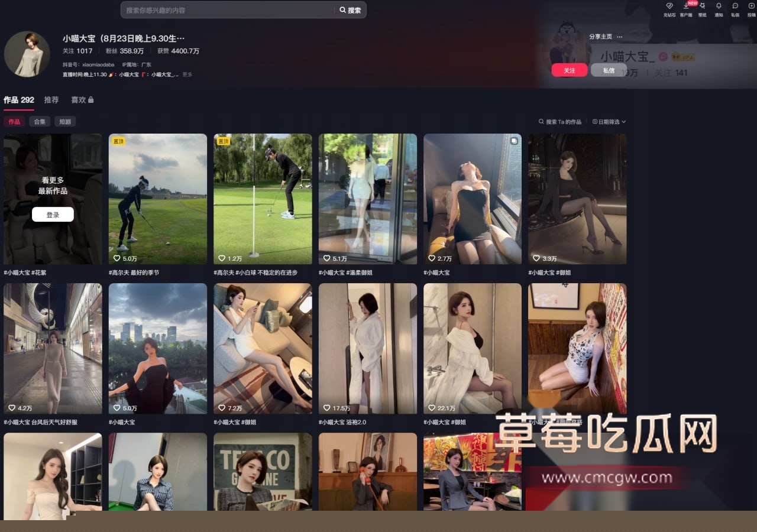Select the 作品 filter chip

pyautogui.click(x=14, y=122)
